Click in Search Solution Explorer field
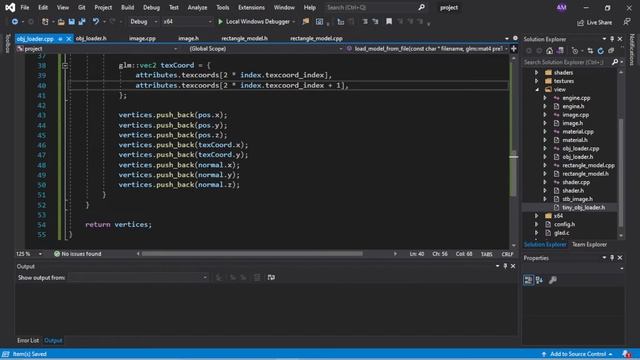Image resolution: width=640 pixels, height=360 pixels. coord(567,62)
